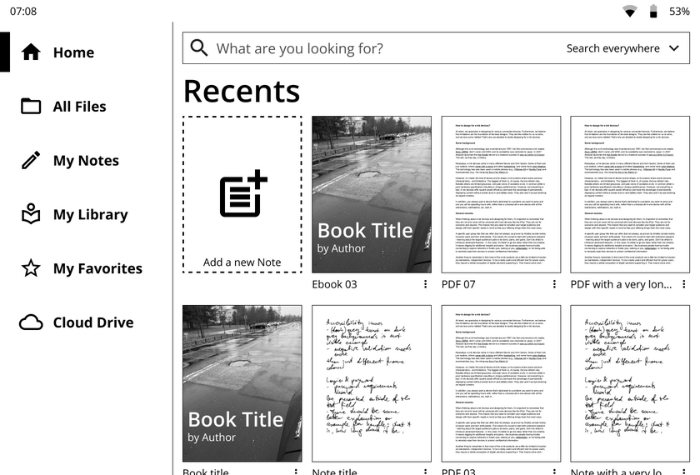
Task: Click the 'PDF with a very lon...' file name
Action: coord(621,284)
